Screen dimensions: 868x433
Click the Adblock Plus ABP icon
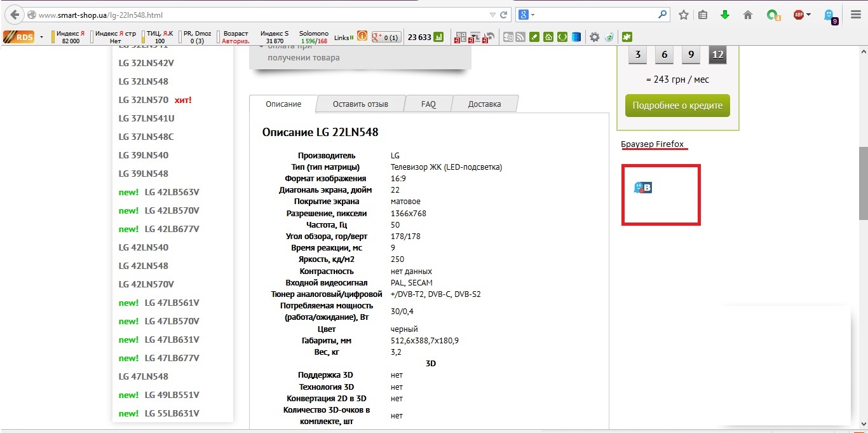click(x=799, y=15)
